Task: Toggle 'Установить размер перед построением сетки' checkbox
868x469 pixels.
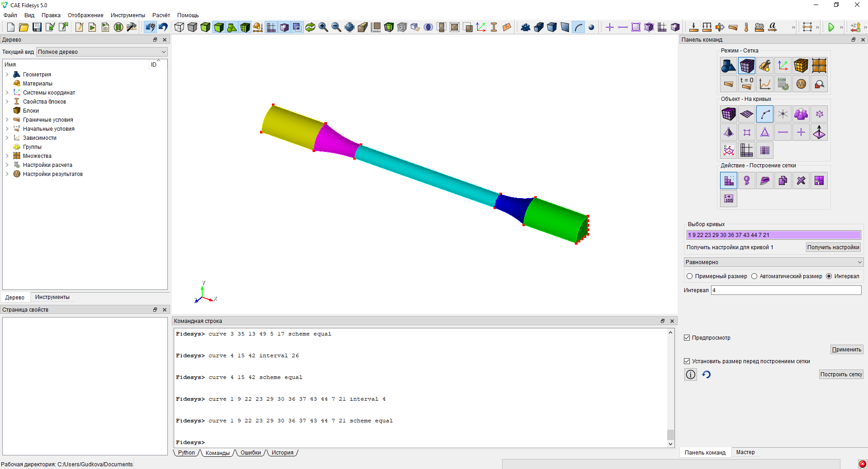Action: [x=687, y=361]
